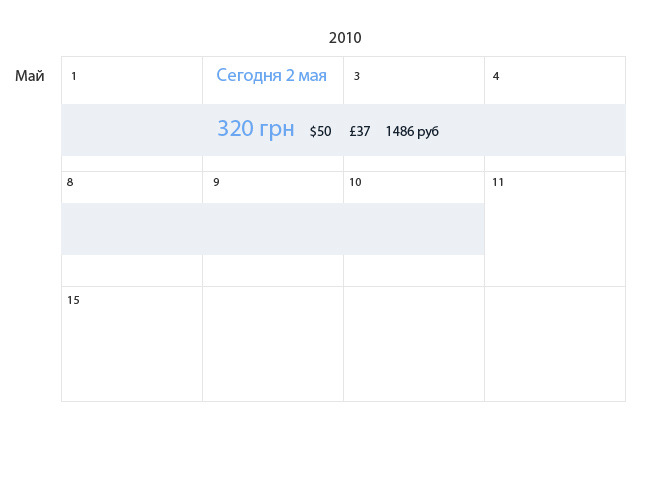This screenshot has width=668, height=484.
Task: Click the gray bar under day 9
Action: click(273, 229)
